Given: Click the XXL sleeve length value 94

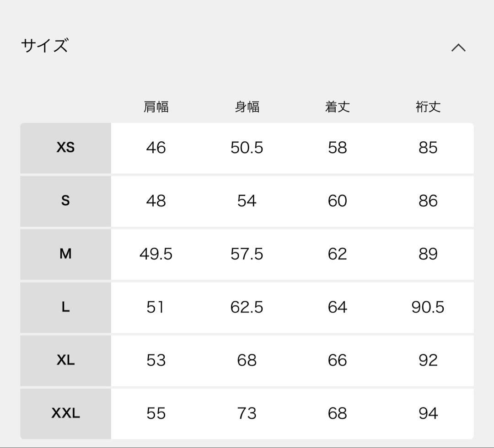Looking at the screenshot, I should click(428, 413).
